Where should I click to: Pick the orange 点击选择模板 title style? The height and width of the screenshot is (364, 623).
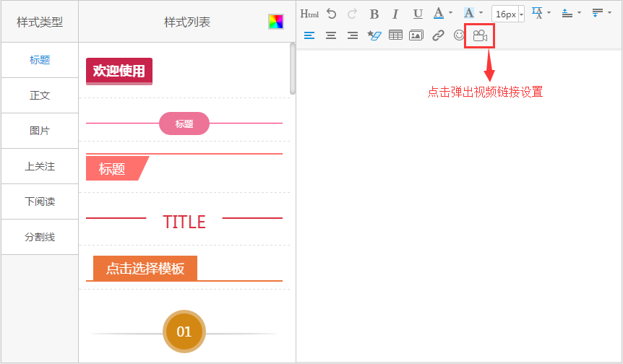pyautogui.click(x=145, y=269)
